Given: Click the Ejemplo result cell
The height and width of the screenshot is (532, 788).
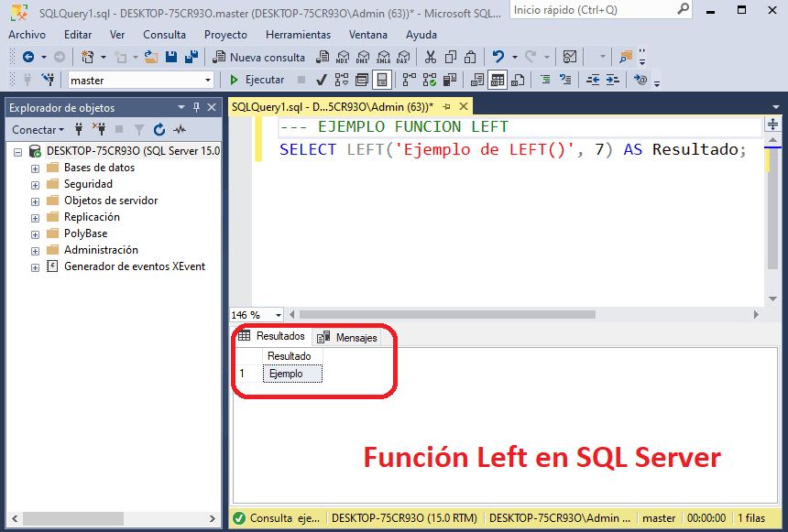Looking at the screenshot, I should [292, 374].
